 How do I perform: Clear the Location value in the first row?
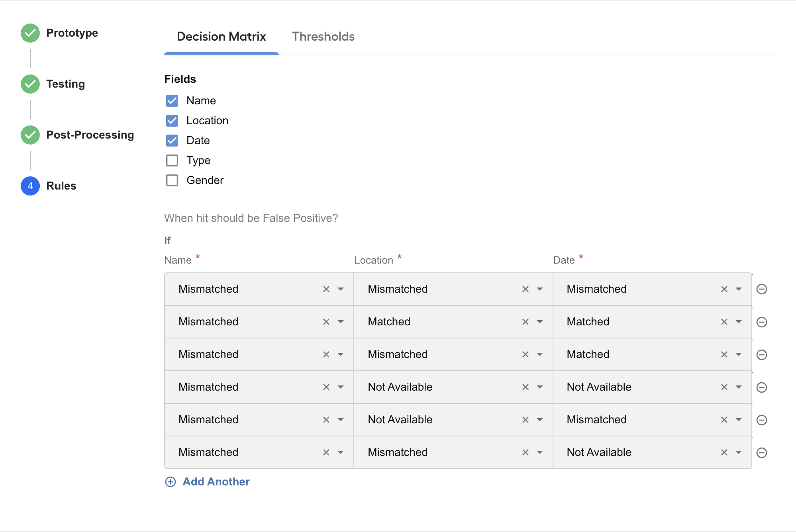point(525,289)
